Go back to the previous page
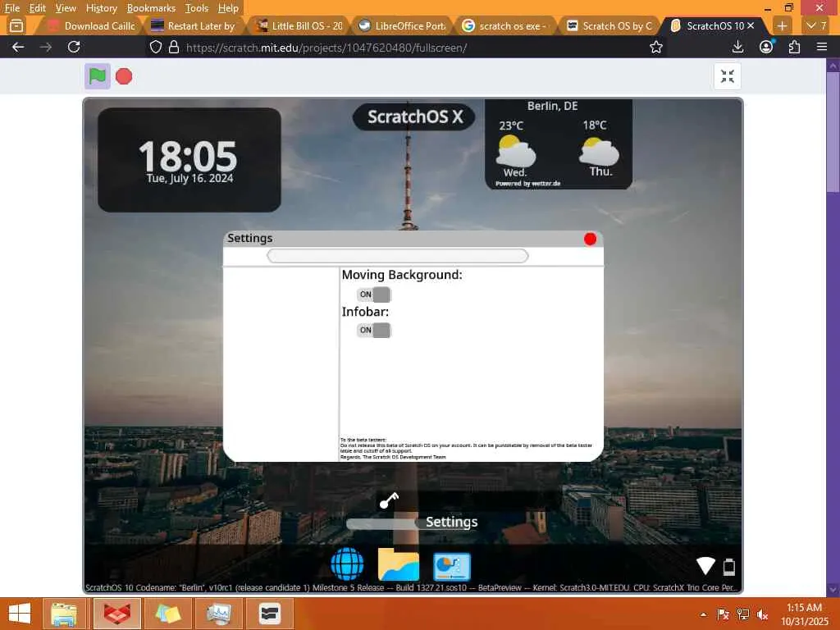This screenshot has height=630, width=840. tap(18, 47)
